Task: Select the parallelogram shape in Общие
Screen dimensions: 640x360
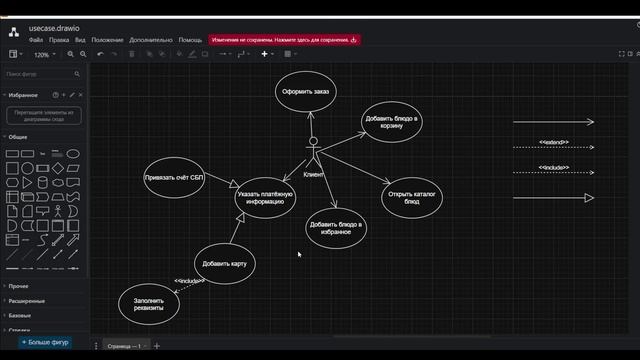Action: (73, 168)
